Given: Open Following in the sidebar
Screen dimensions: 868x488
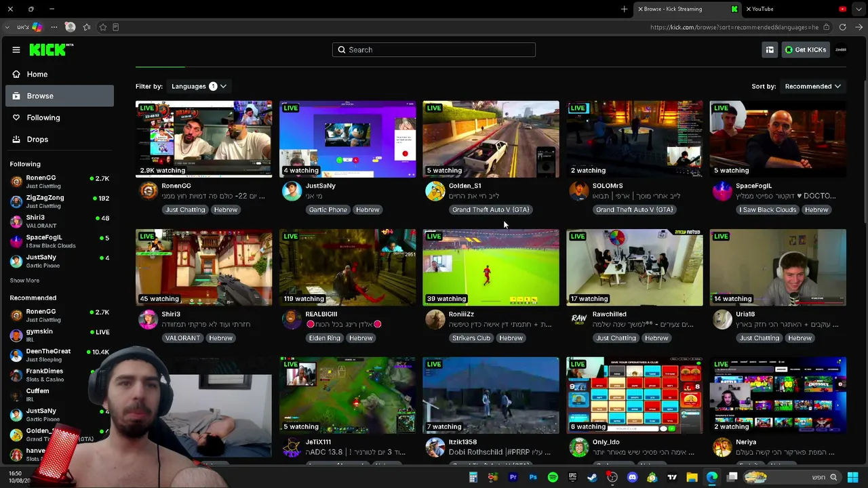Looking at the screenshot, I should pyautogui.click(x=60, y=117).
